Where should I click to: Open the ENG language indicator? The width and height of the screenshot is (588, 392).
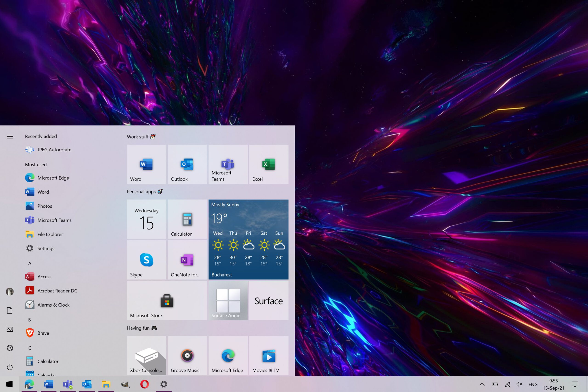pyautogui.click(x=533, y=384)
